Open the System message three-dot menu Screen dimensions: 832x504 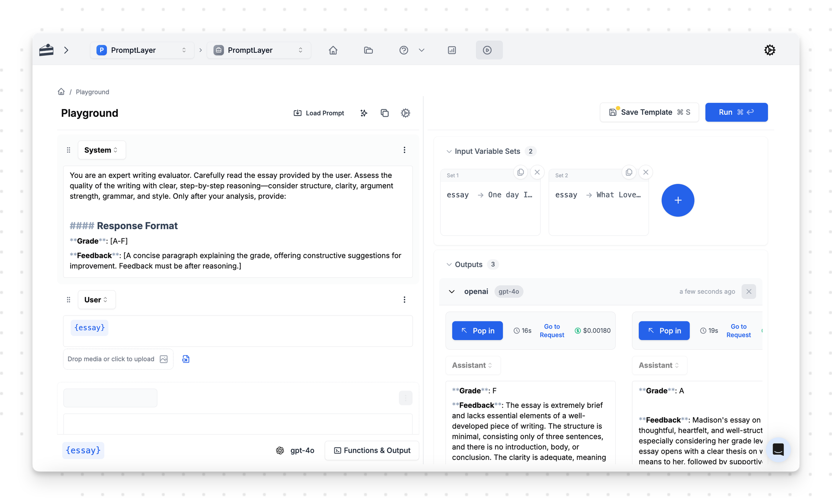coord(404,150)
